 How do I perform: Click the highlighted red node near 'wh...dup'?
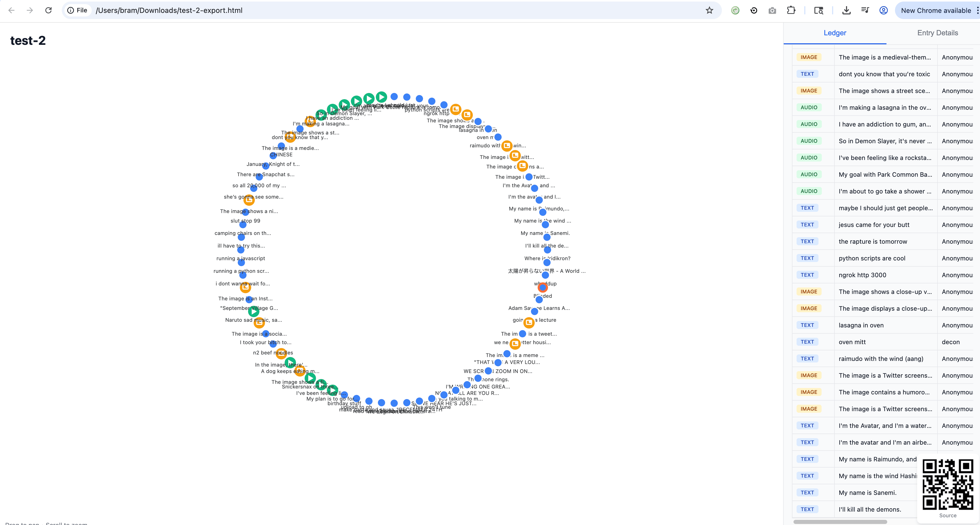point(543,287)
